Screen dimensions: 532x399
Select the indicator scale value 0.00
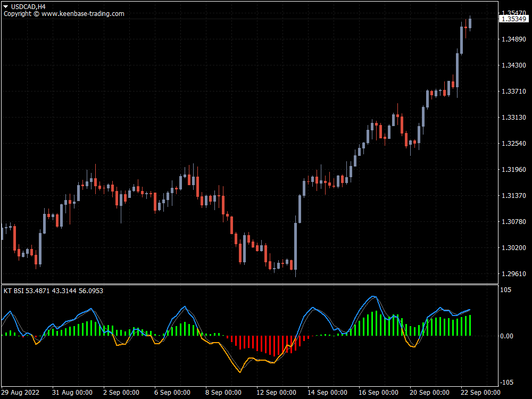point(506,336)
